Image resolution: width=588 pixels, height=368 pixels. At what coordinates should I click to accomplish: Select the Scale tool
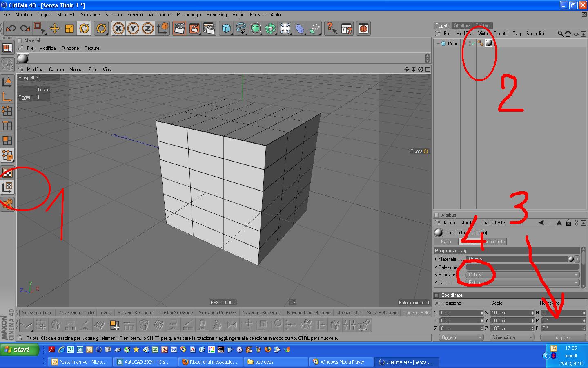pos(69,29)
